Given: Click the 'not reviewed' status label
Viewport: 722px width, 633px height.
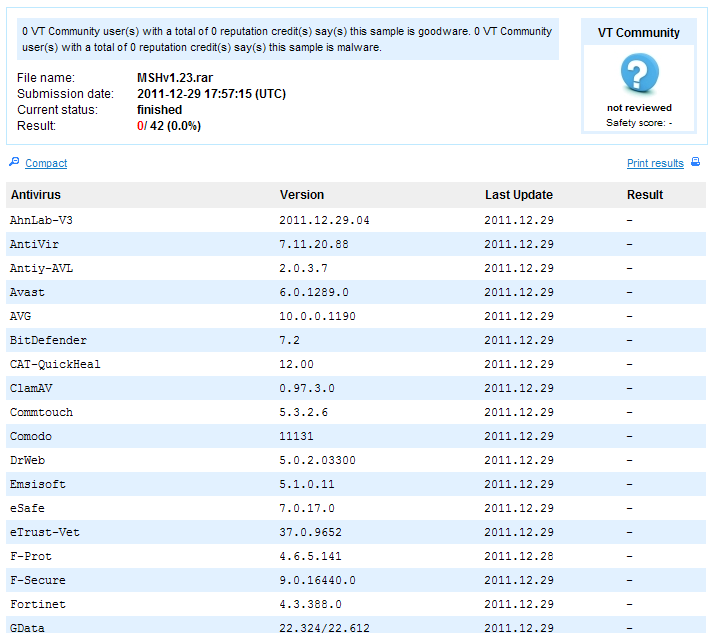Looking at the screenshot, I should 639,107.
